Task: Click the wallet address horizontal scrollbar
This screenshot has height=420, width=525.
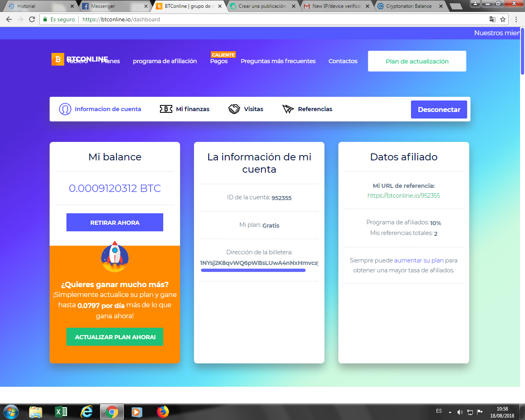Action: click(253, 270)
